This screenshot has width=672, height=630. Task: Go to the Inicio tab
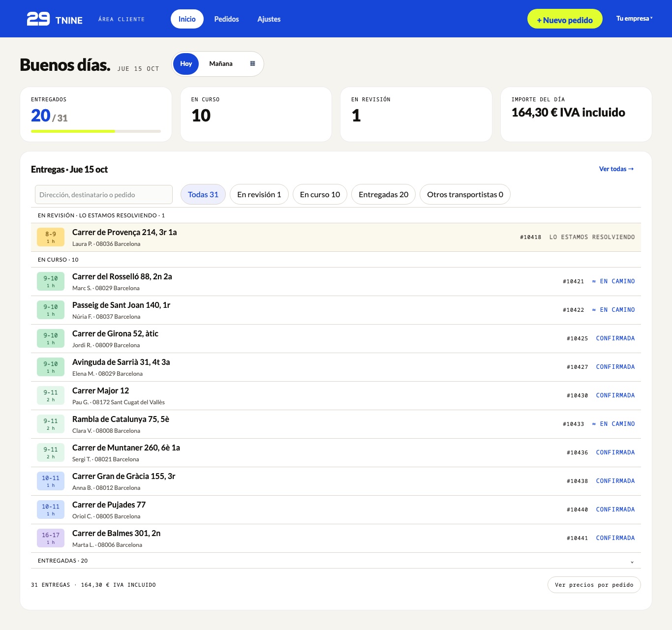click(187, 19)
